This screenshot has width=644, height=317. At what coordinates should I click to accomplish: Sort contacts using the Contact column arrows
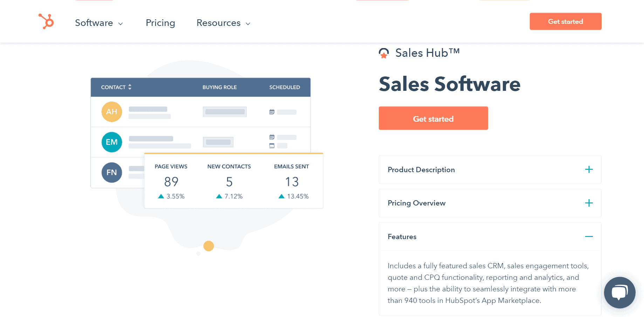click(130, 87)
